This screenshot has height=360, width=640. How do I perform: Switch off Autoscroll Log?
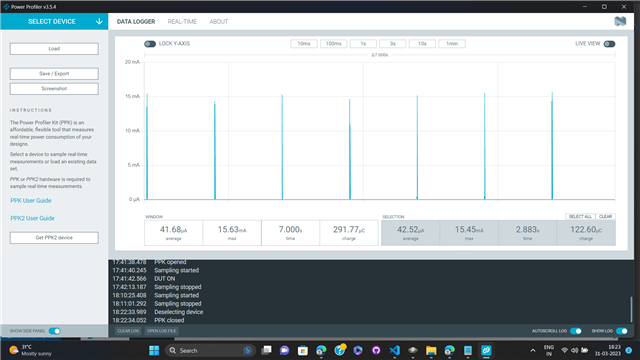(x=576, y=331)
